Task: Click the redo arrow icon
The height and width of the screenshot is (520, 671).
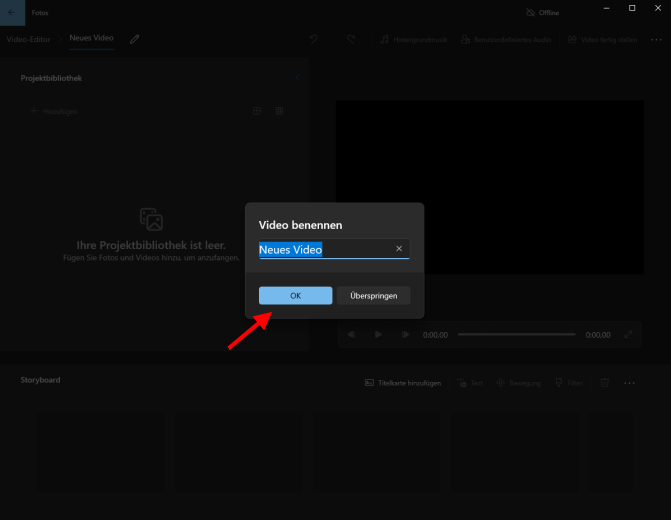Action: (351, 39)
